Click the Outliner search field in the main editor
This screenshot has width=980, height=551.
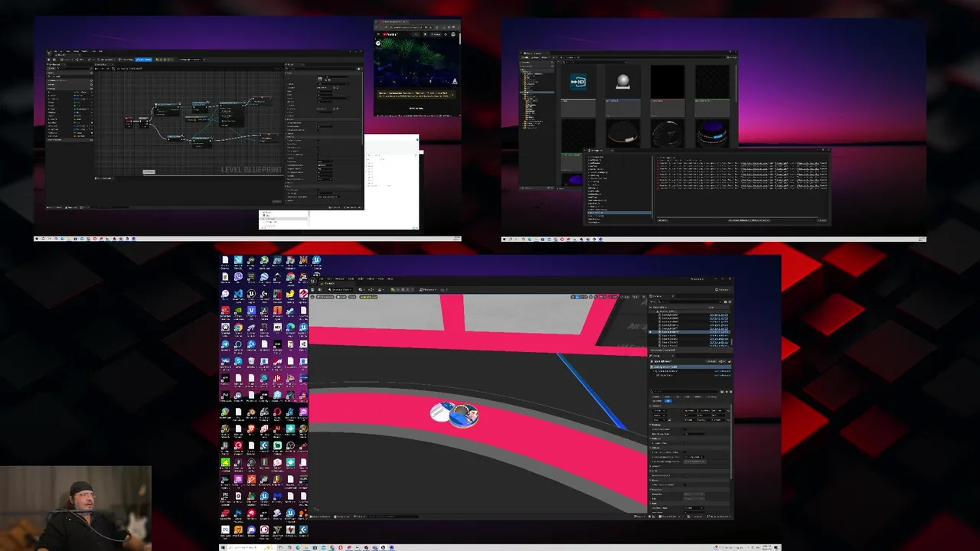(690, 302)
